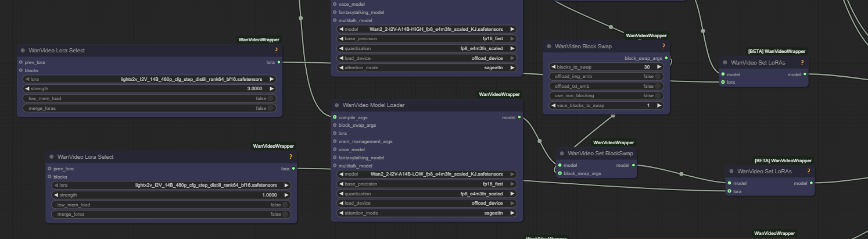Open help on the lower WanVideo Set LoRAs node
868x239 pixels.
click(x=808, y=172)
